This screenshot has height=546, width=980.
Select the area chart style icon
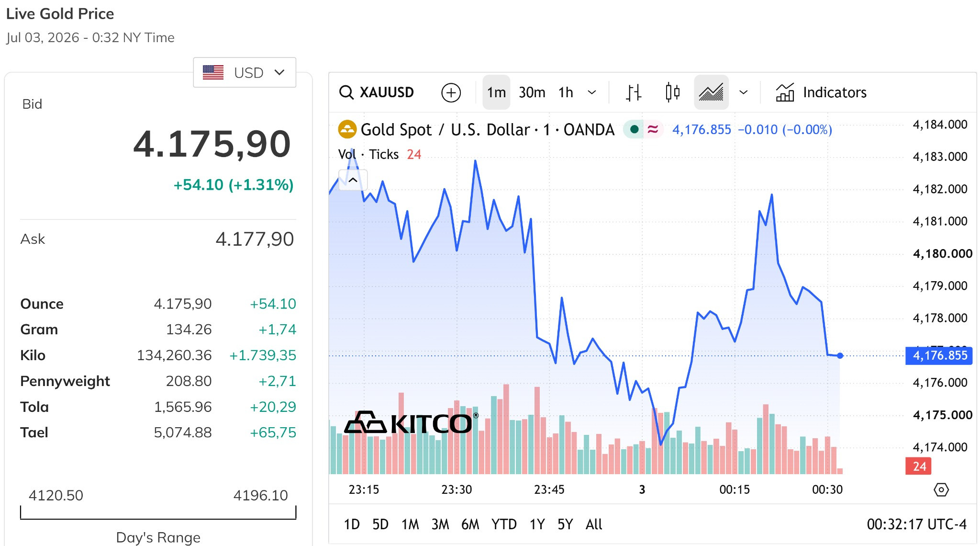[711, 92]
